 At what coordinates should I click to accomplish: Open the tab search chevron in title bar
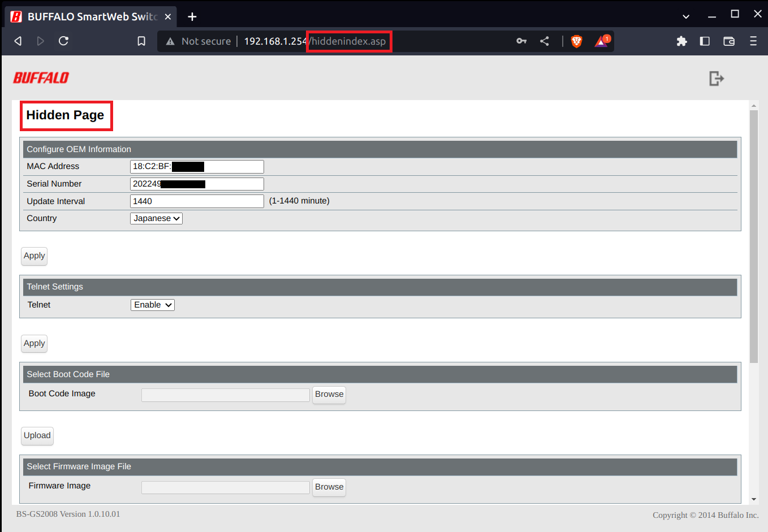tap(686, 16)
